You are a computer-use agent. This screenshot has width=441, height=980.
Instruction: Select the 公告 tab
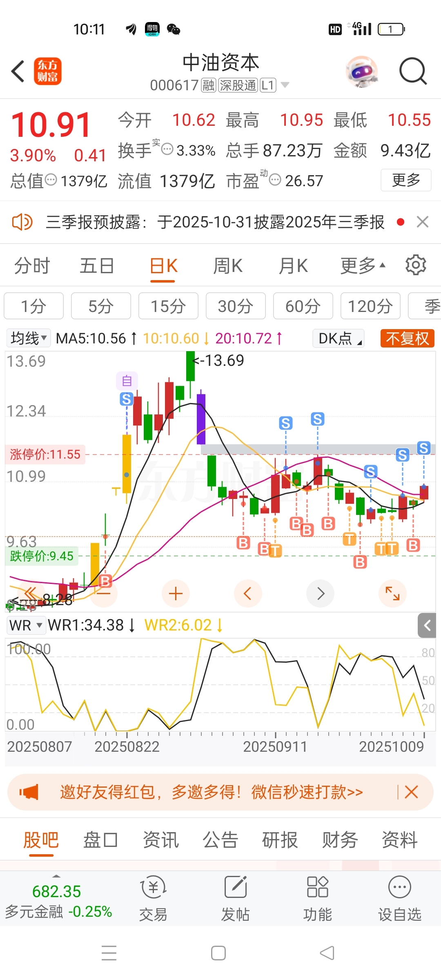(220, 840)
